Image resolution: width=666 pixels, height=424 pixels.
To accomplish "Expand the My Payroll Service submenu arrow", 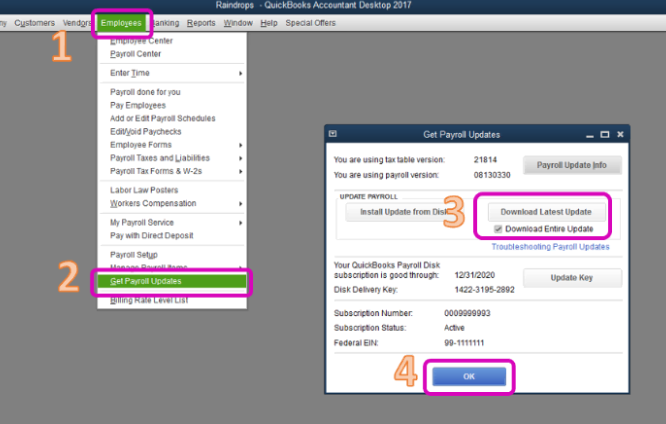I will click(240, 223).
